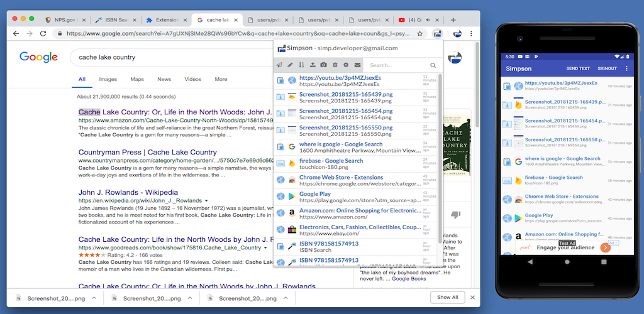
Task: Click clipboard icon of youtu.be row in popup
Action: (280, 80)
